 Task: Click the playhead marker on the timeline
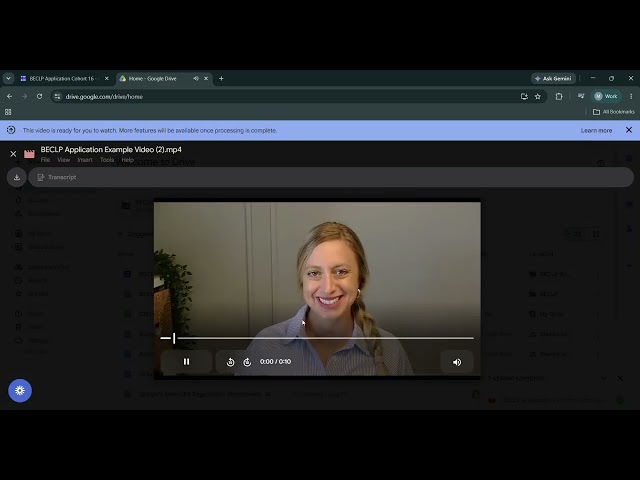174,338
